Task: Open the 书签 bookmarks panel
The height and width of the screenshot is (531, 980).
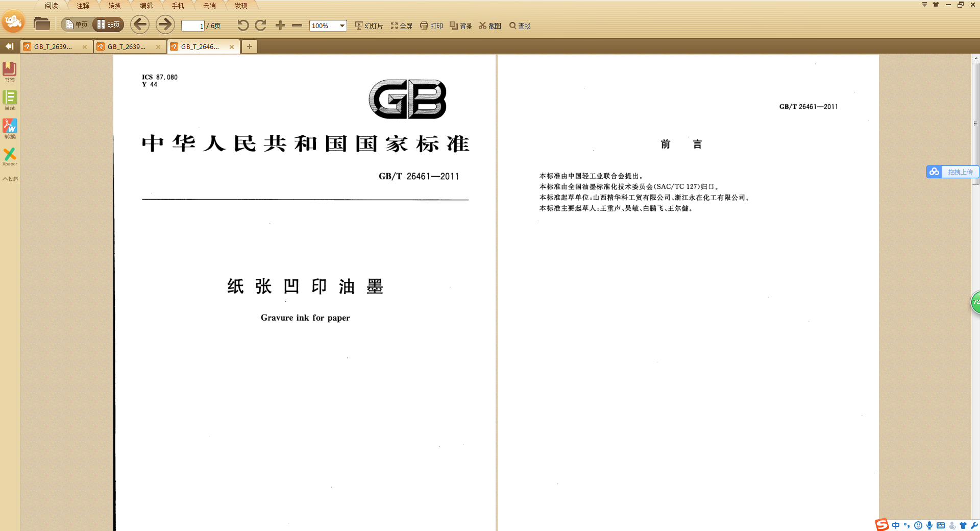Action: point(10,71)
